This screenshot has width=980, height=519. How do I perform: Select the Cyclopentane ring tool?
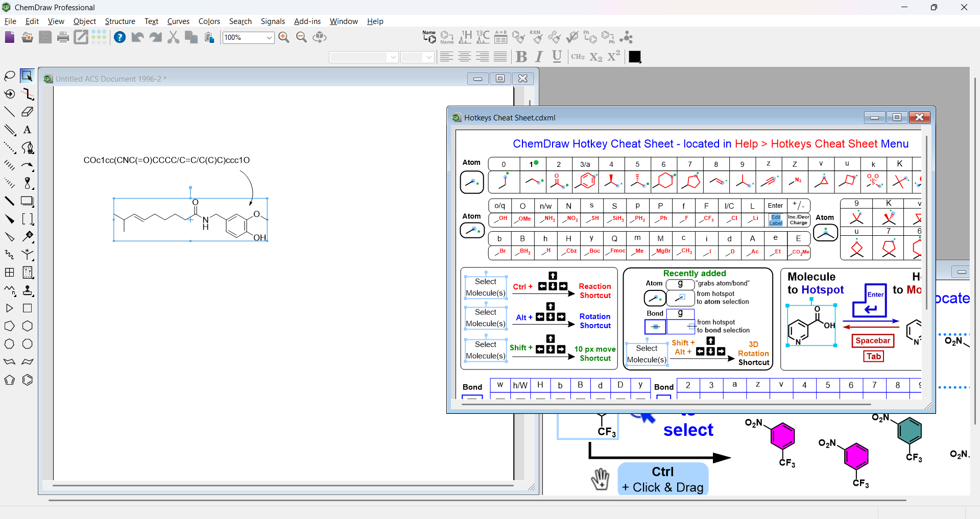point(10,326)
